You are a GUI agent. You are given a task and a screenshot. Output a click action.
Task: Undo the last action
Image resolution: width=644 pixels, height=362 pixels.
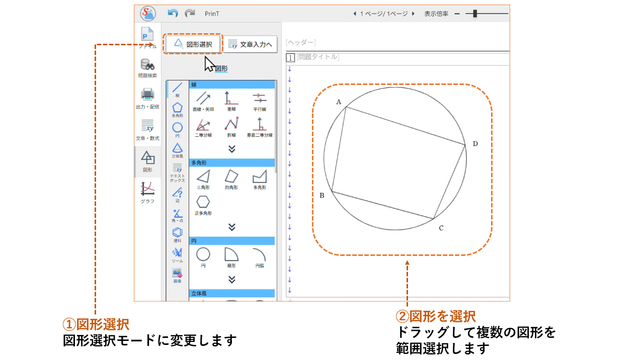click(x=173, y=14)
